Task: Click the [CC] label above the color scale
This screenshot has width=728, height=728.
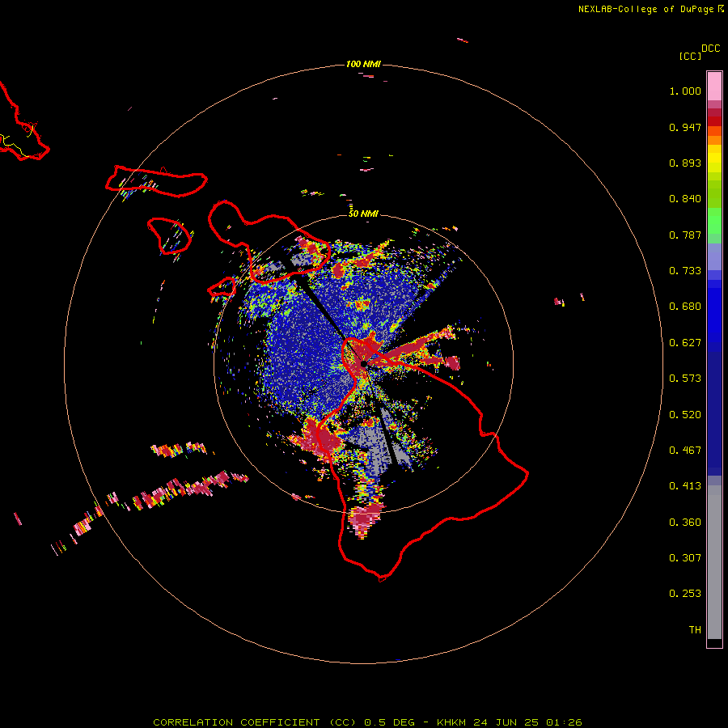Action: [690, 56]
